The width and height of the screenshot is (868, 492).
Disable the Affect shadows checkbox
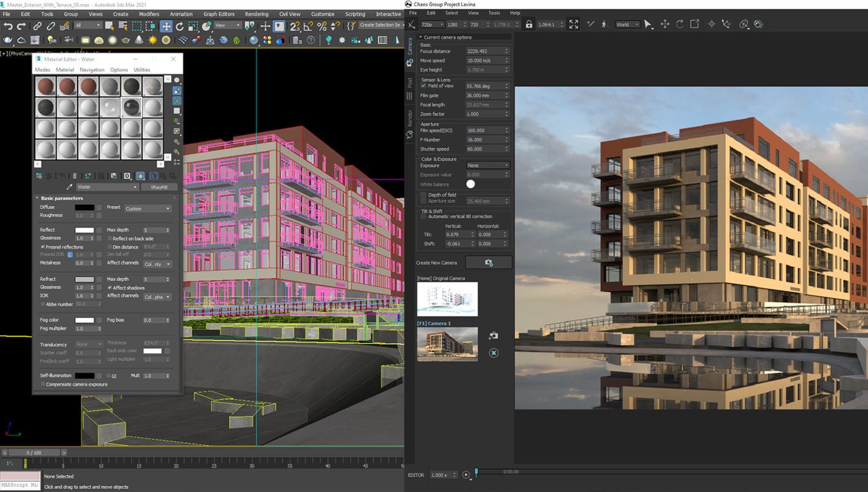[x=109, y=288]
